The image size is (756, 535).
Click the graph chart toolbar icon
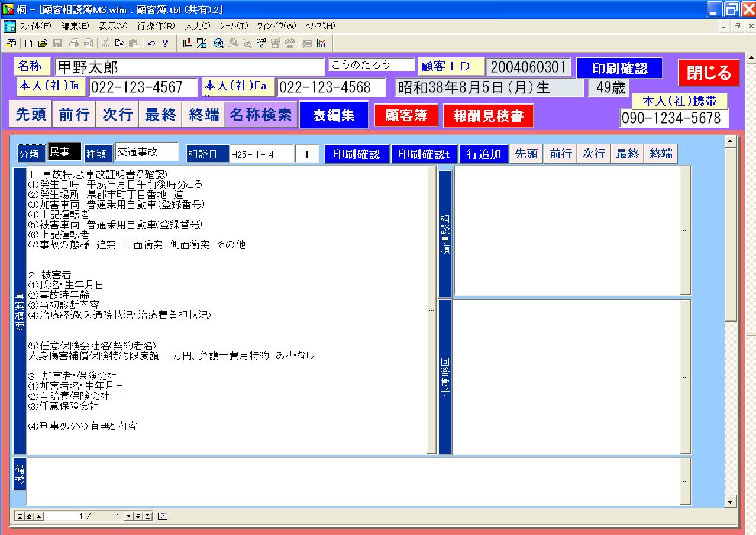pos(321,43)
